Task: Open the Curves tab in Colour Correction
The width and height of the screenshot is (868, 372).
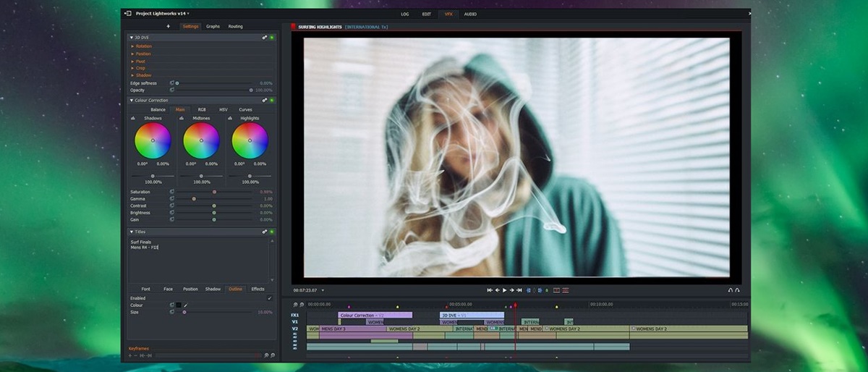Action: pyautogui.click(x=245, y=109)
